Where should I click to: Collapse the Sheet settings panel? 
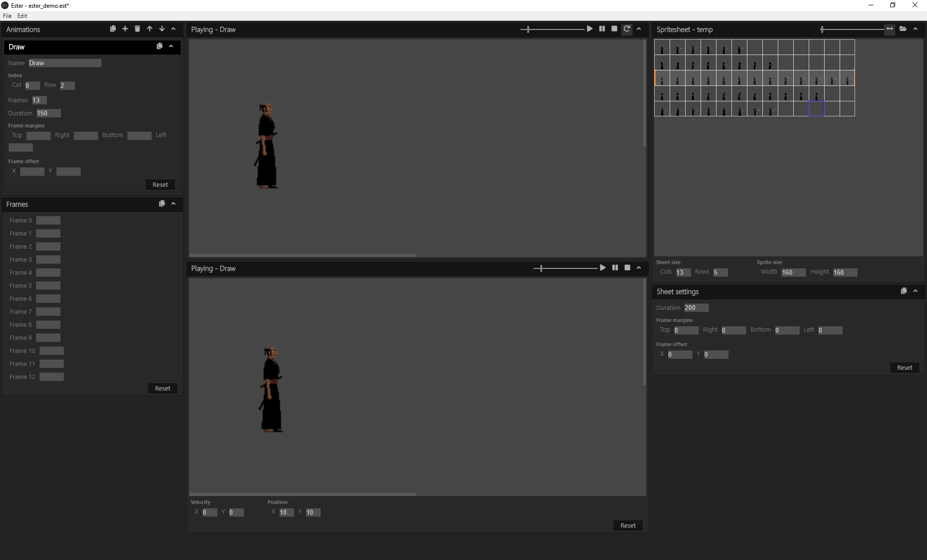(915, 291)
